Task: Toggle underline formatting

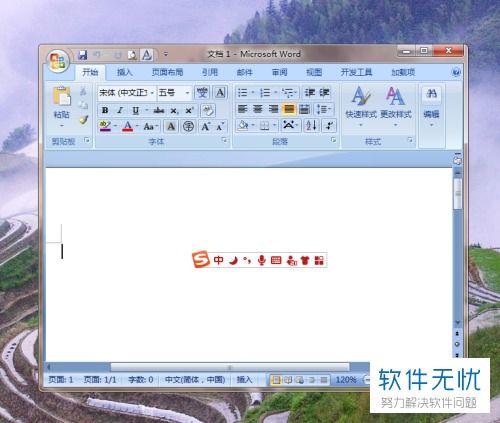Action: [136, 110]
